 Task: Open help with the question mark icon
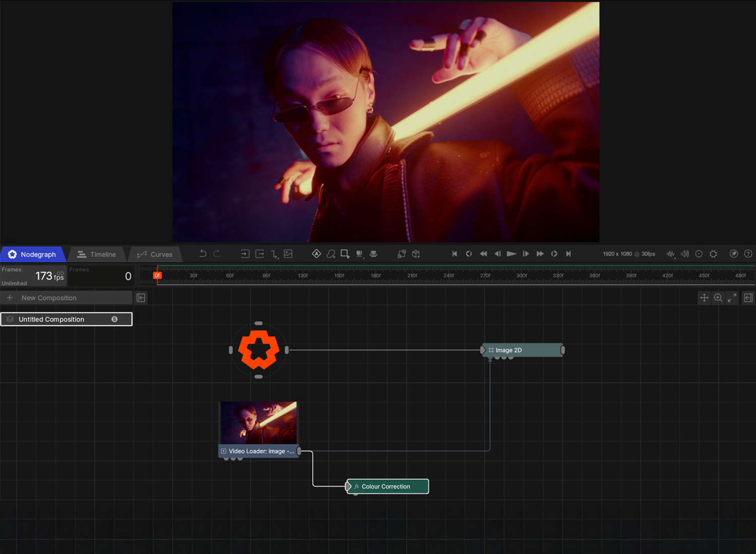[748, 254]
